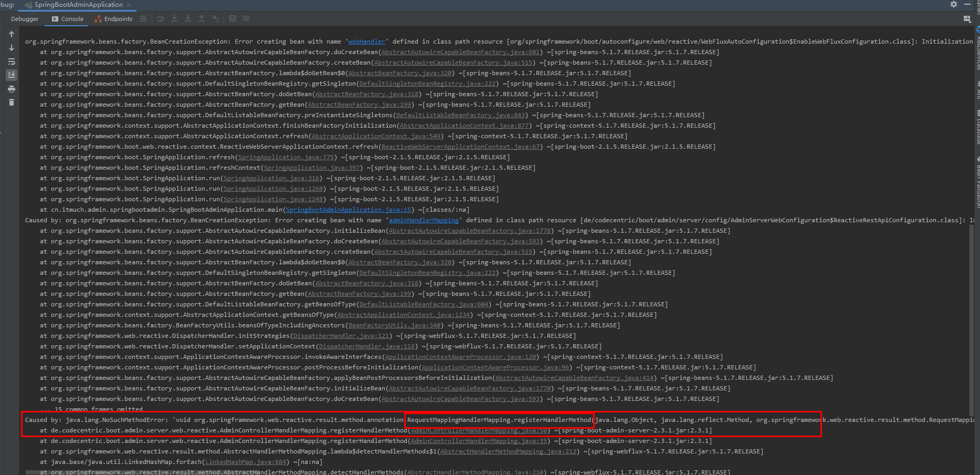Open AbstractAutowireCapableBeanFactory.java:414 link
Screen dimensions: 980x475
(x=575, y=378)
